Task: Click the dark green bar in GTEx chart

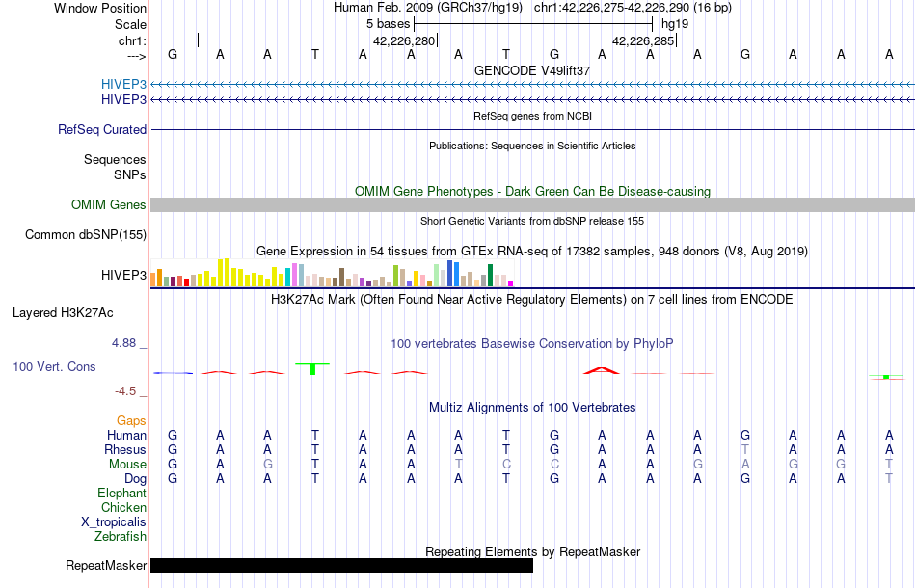Action: tap(490, 275)
